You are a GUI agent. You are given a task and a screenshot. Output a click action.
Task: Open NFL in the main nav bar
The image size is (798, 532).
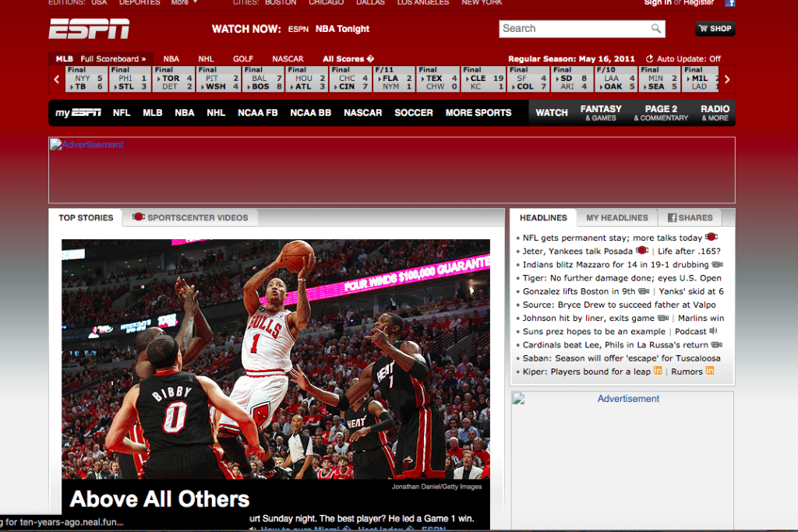121,112
